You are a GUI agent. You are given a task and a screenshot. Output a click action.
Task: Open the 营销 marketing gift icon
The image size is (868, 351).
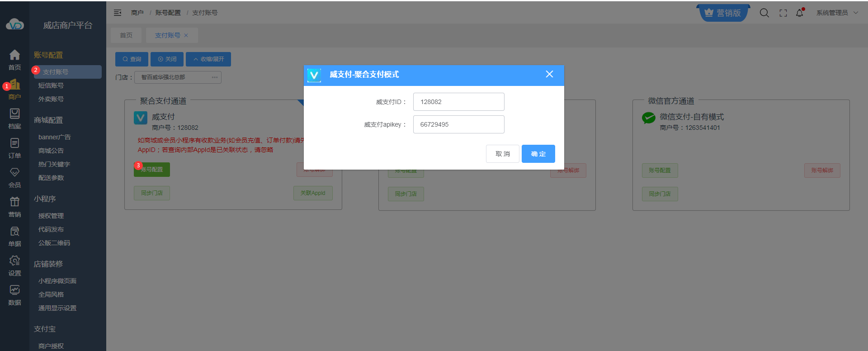(14, 202)
